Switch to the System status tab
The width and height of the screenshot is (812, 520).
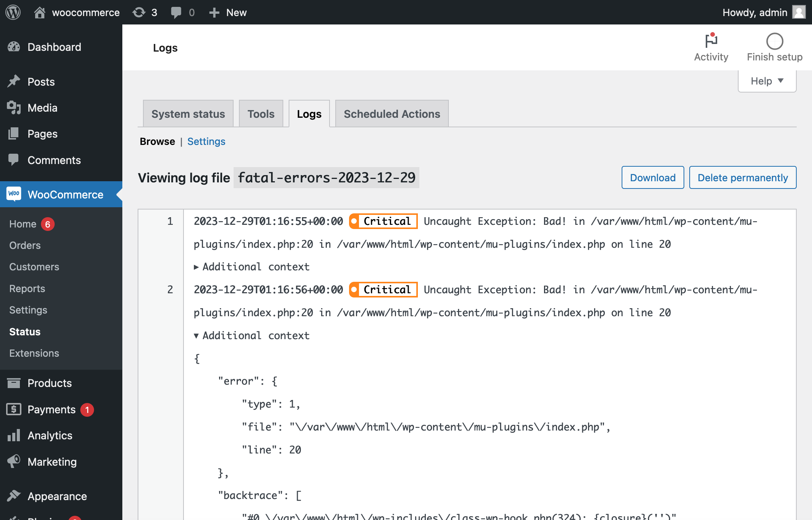(x=188, y=114)
